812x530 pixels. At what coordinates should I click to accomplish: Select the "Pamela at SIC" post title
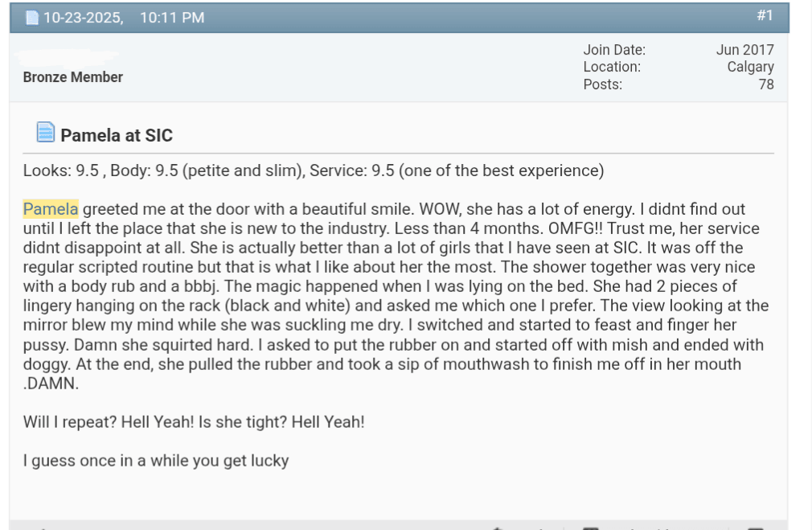pyautogui.click(x=117, y=135)
